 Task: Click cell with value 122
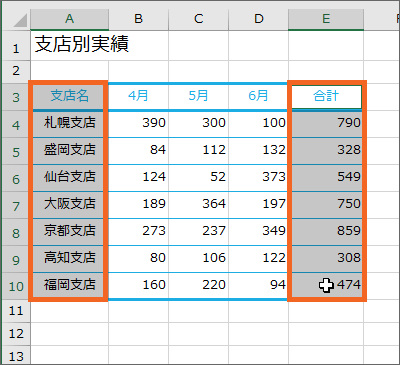click(x=259, y=259)
